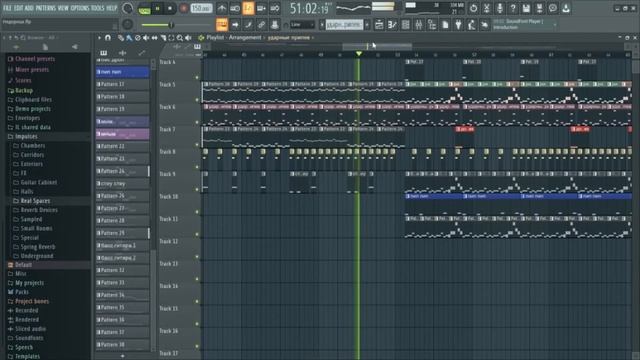
Task: Mute Track 5 using its green dot
Action: pyautogui.click(x=197, y=100)
